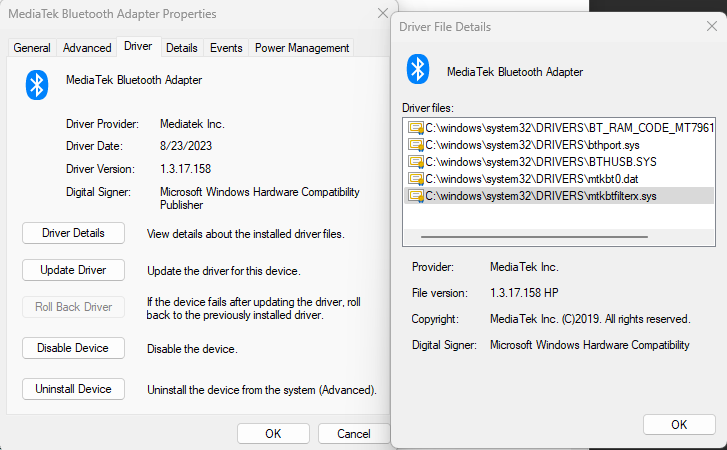Open the Advanced tab
The width and height of the screenshot is (727, 450).
coord(87,48)
